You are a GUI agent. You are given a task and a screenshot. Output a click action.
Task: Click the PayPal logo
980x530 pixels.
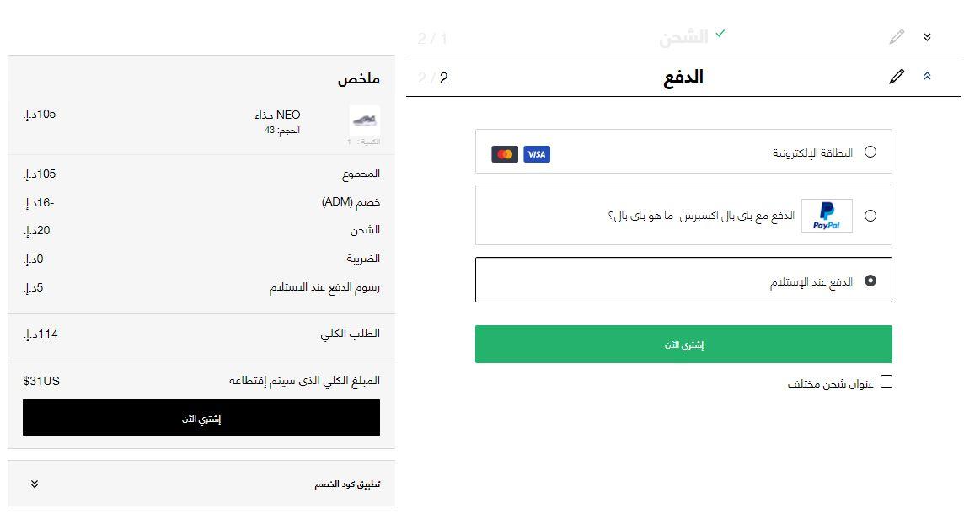(x=826, y=216)
